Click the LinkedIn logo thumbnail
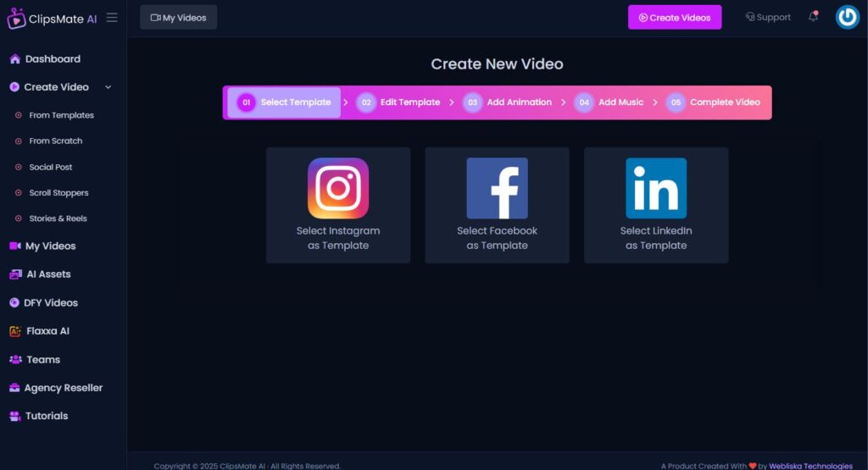 tap(656, 188)
